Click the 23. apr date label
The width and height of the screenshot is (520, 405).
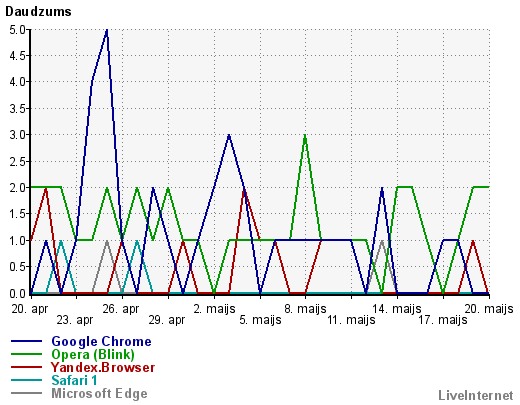pyautogui.click(x=75, y=320)
